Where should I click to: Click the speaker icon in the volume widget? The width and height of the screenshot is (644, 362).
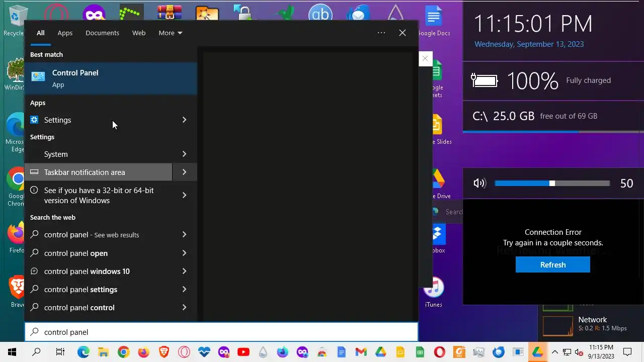coord(479,183)
